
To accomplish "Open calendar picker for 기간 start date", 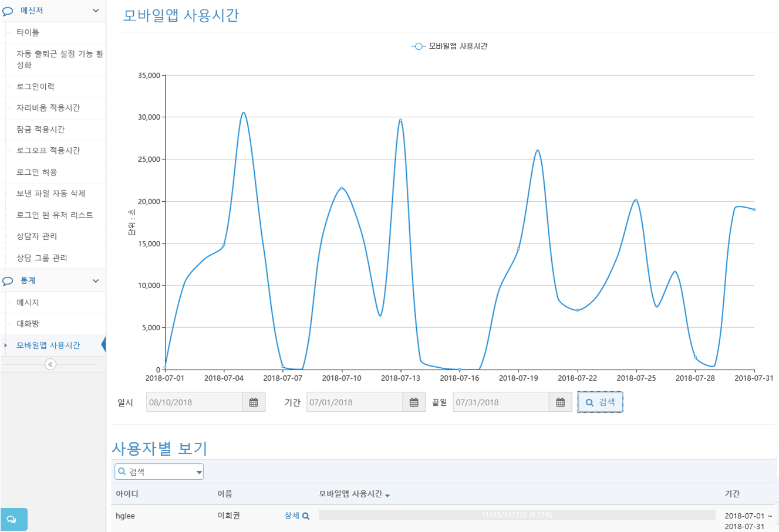I will click(x=414, y=402).
